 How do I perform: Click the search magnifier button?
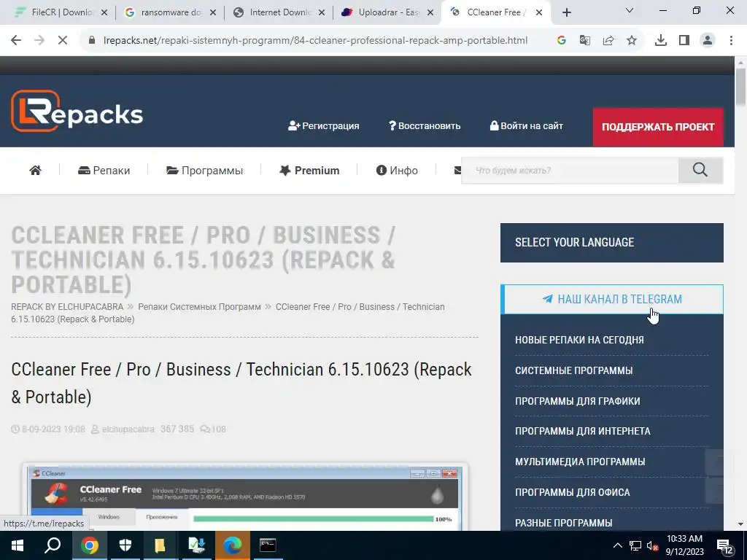coord(700,171)
